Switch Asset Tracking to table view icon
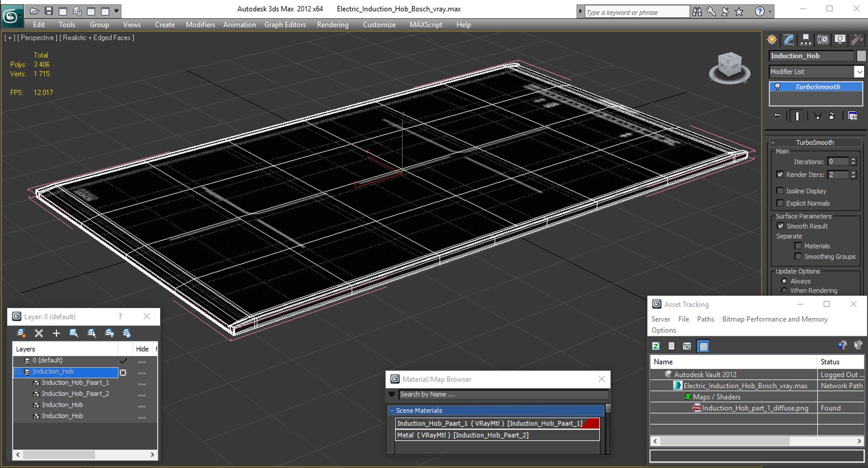 tap(703, 346)
